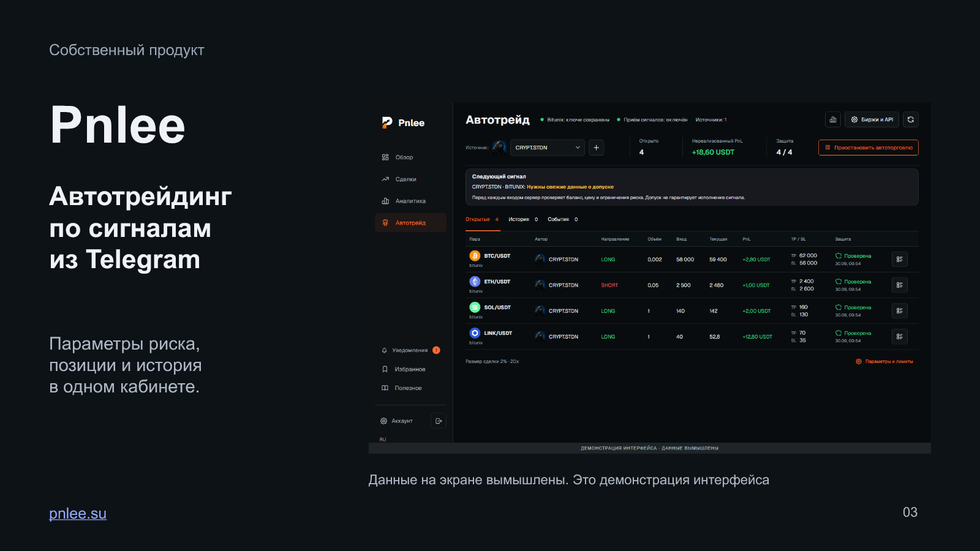Open actions icon for LINK/USDT row
The height and width of the screenshot is (551, 980).
point(900,337)
